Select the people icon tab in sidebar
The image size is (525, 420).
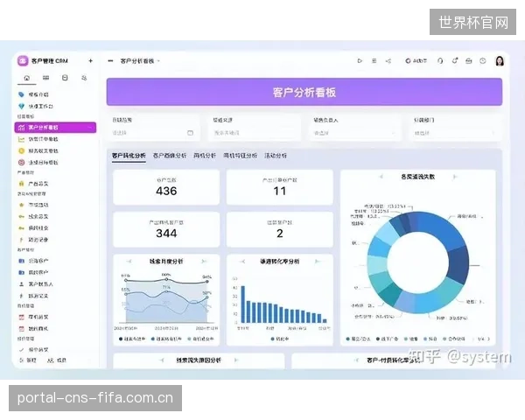pos(84,78)
